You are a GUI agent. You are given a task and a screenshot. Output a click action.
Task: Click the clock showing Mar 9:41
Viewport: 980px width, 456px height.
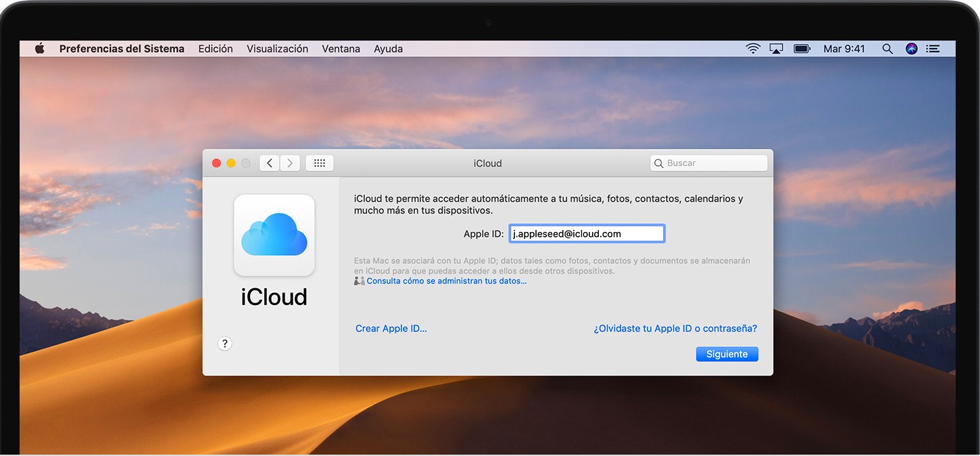[844, 49]
